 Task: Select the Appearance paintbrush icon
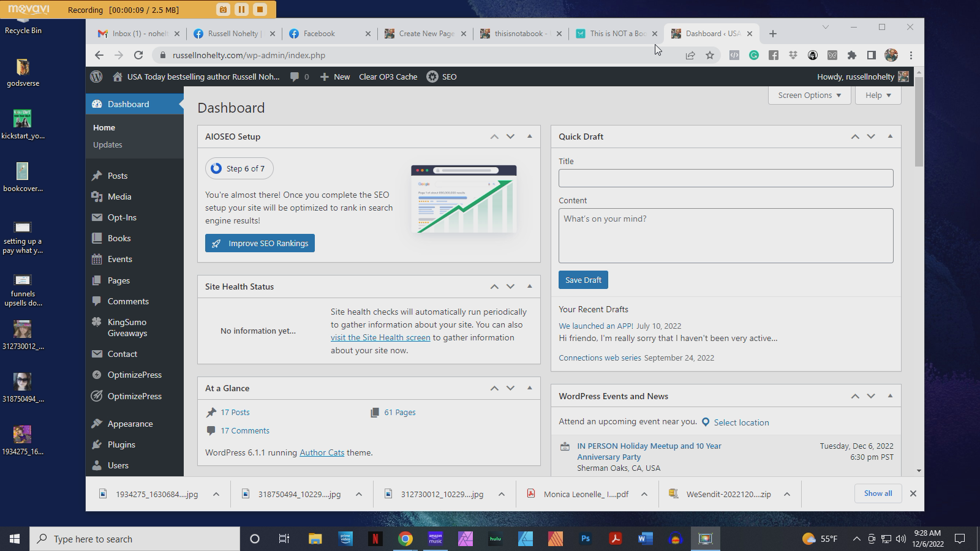(98, 423)
